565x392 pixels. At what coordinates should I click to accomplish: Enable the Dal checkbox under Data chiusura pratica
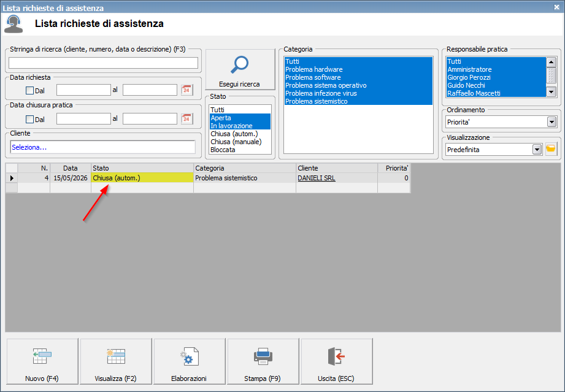[x=29, y=119]
